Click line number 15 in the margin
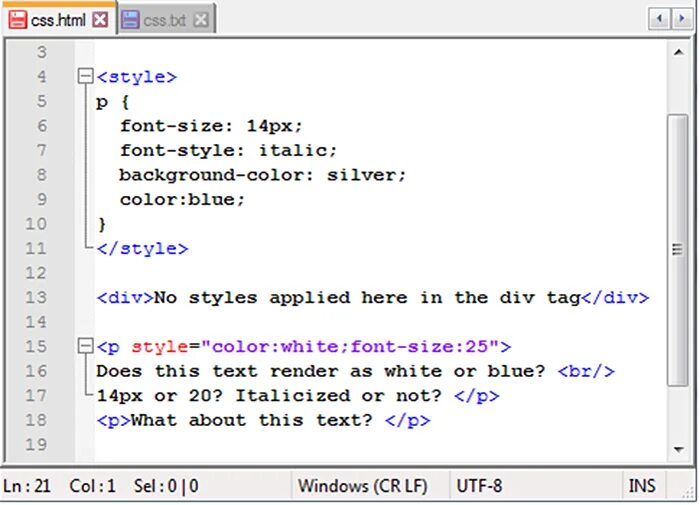 coord(36,346)
